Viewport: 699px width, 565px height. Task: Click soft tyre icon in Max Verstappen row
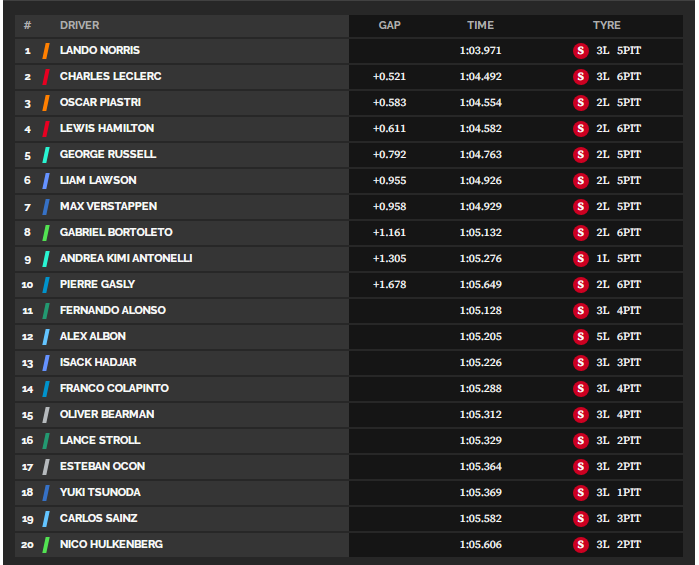click(580, 206)
